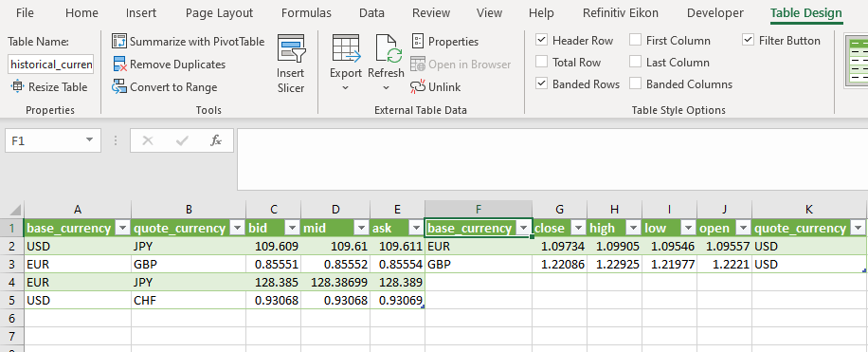Toggle the Filter Button checkbox
This screenshot has height=352, width=868.
[749, 41]
